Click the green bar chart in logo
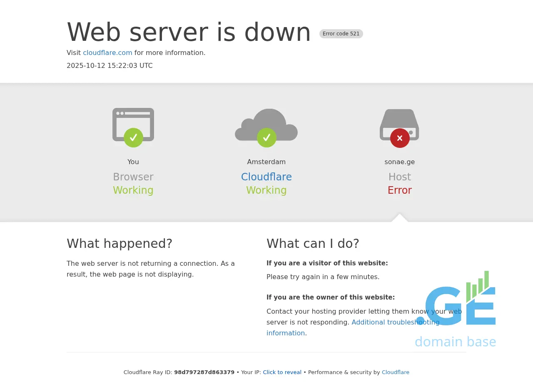The height and width of the screenshot is (392, 533). click(x=477, y=287)
